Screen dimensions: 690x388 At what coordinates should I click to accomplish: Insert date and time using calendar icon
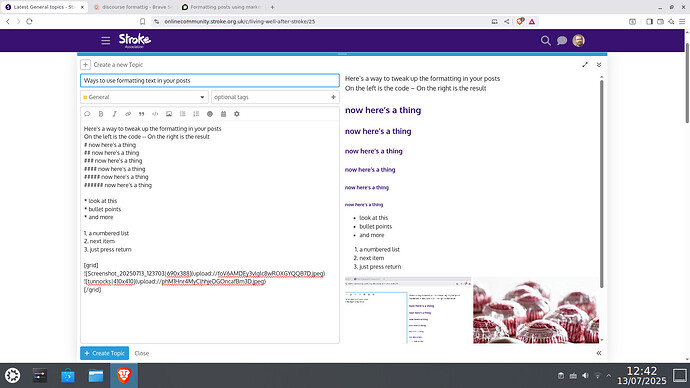point(224,114)
